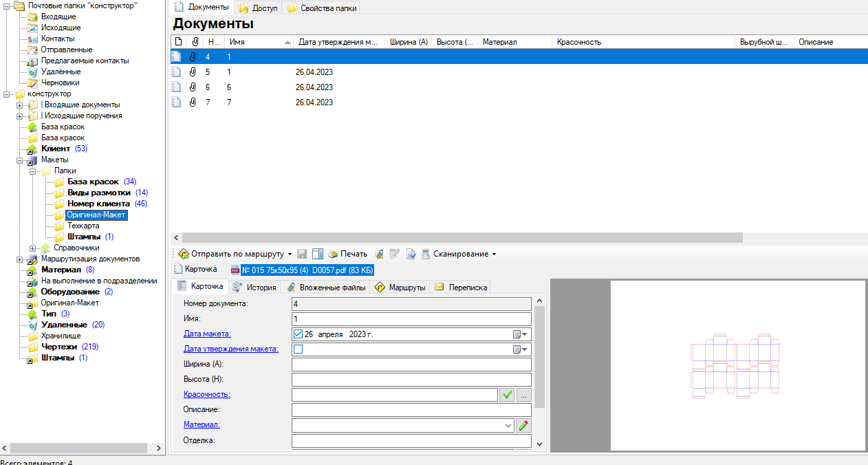Click the Материал link label
This screenshot has height=465, width=868.
pyautogui.click(x=202, y=424)
